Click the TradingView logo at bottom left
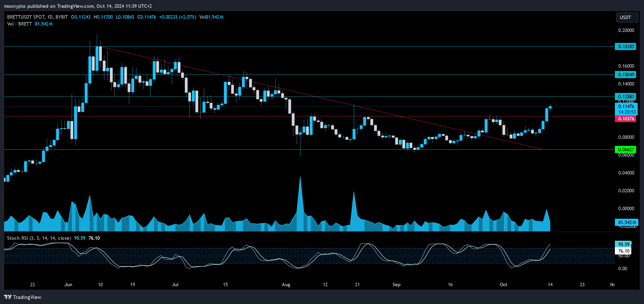 (23, 297)
